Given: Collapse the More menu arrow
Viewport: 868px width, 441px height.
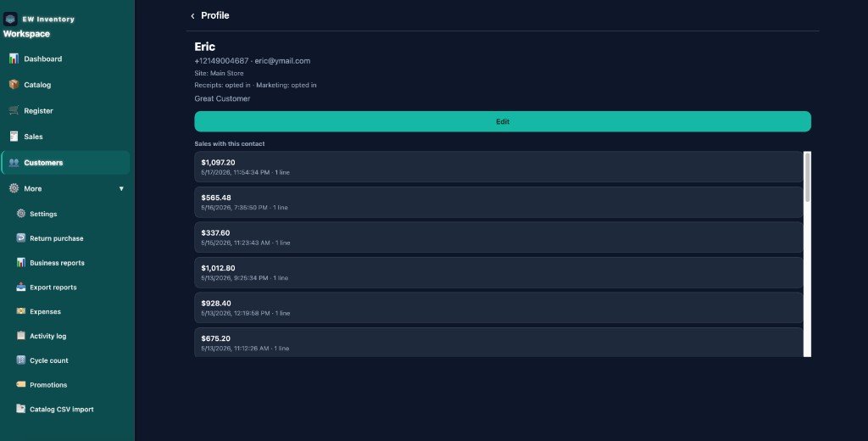Looking at the screenshot, I should [x=121, y=189].
